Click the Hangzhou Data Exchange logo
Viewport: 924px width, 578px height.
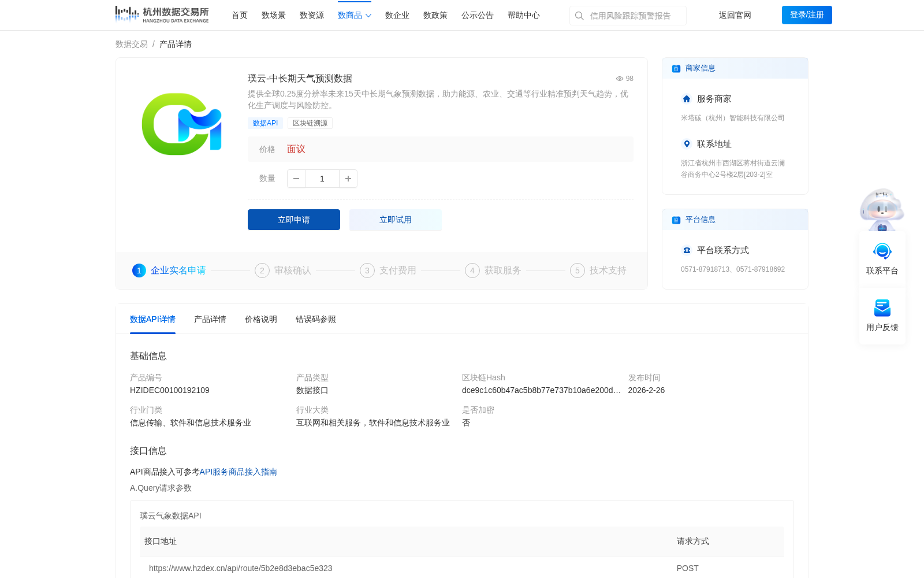pyautogui.click(x=162, y=14)
